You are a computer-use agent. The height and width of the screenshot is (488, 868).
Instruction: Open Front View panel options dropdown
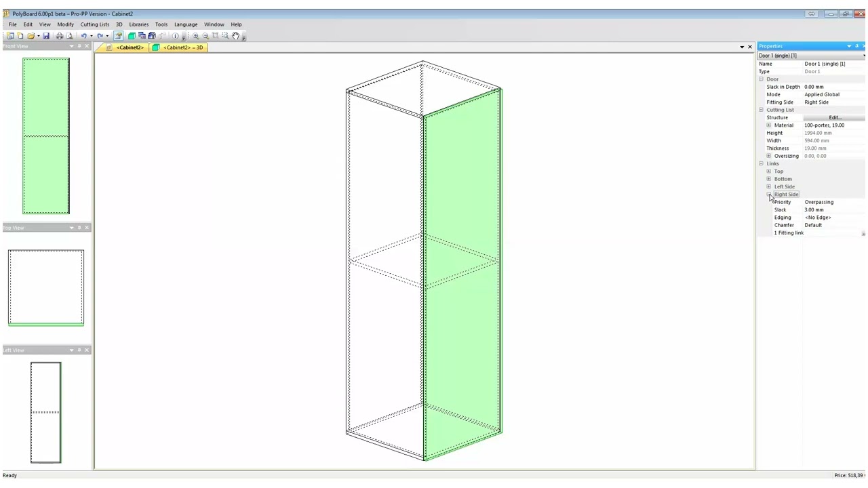(x=71, y=46)
